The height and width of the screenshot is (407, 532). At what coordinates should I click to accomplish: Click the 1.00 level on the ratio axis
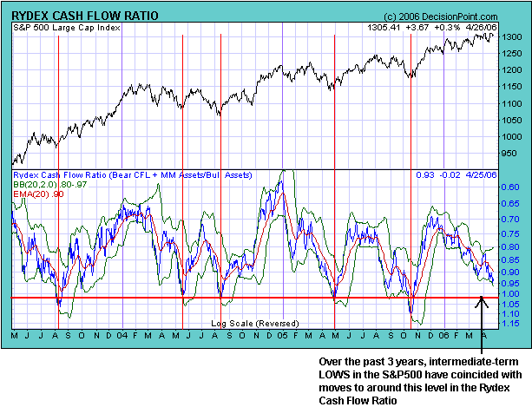tap(513, 294)
